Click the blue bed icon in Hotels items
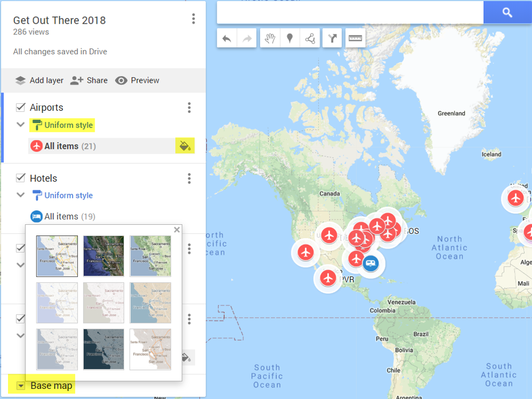Image resolution: width=532 pixels, height=399 pixels. click(37, 216)
